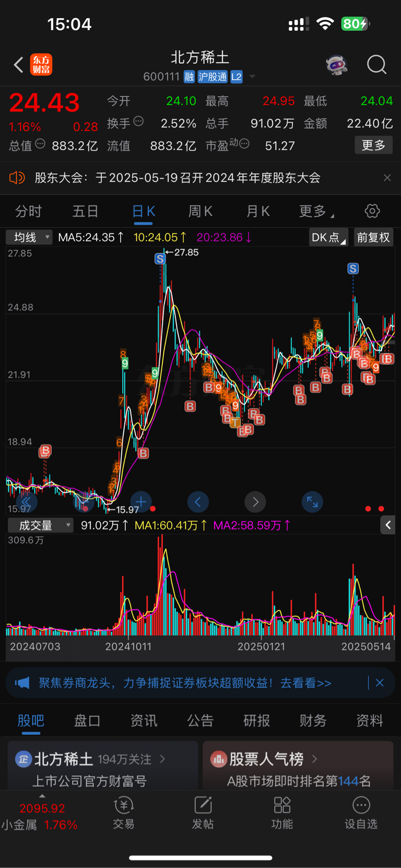Tap the double-left rewind chart button
Viewport: 401px width, 868px height.
(x=26, y=502)
